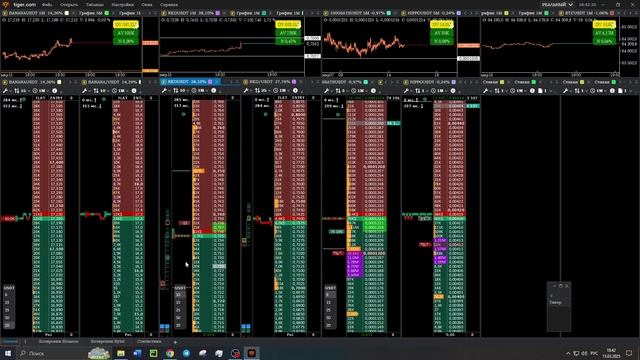Click blue grid icon in REDUSDT order book
The image size is (640, 360).
pyautogui.click(x=164, y=327)
